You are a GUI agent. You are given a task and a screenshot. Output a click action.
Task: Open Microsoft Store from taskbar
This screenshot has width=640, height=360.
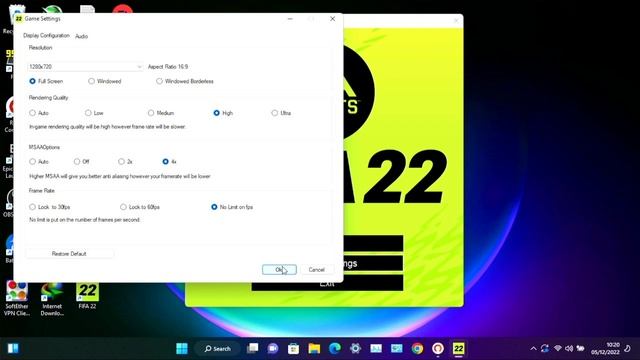click(x=293, y=349)
